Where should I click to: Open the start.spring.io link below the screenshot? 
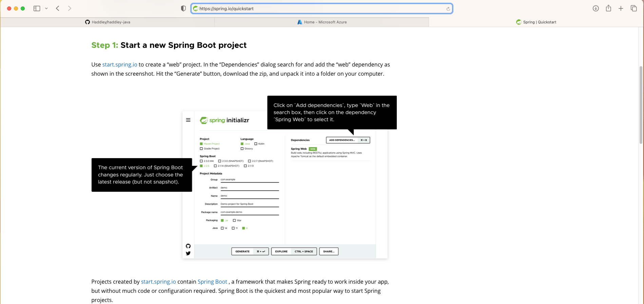(158, 282)
